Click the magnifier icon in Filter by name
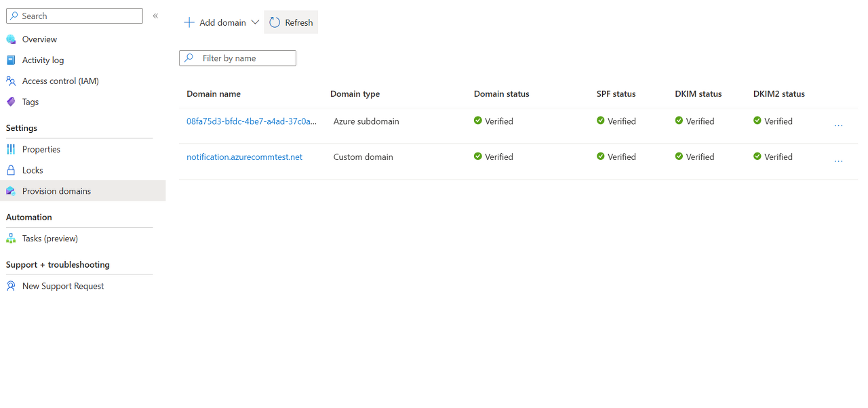Image resolution: width=868 pixels, height=408 pixels. click(189, 58)
